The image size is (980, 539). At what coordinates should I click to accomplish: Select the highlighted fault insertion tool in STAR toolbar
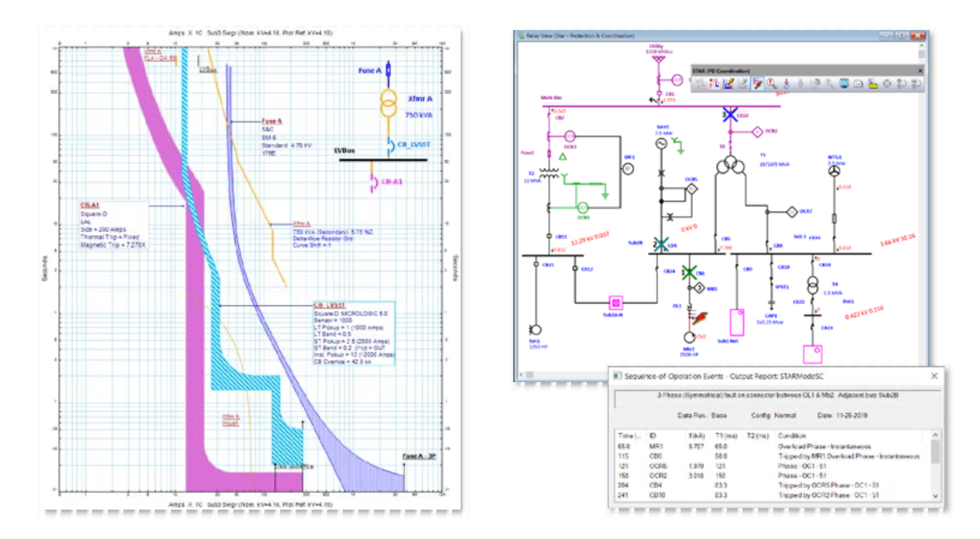[x=758, y=84]
